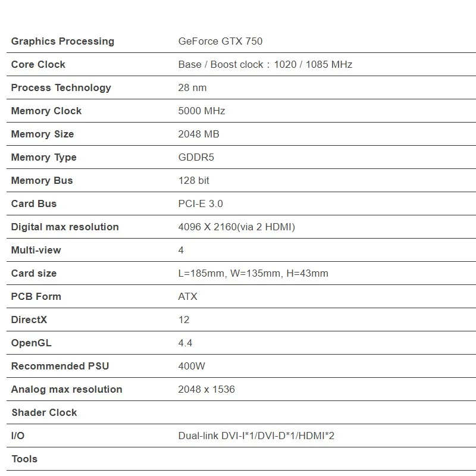Click the Process Technology label

[61, 87]
